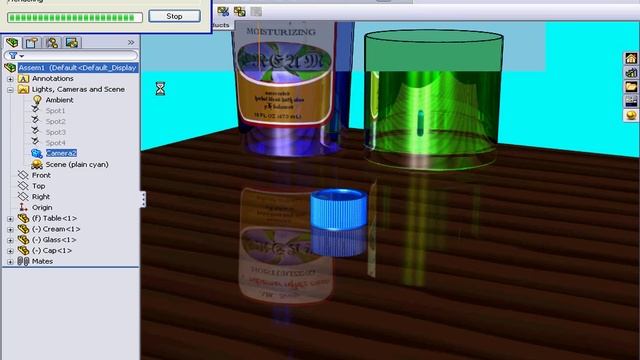
Task: Expand the (-) Cream<1> component
Action: pos(10,229)
